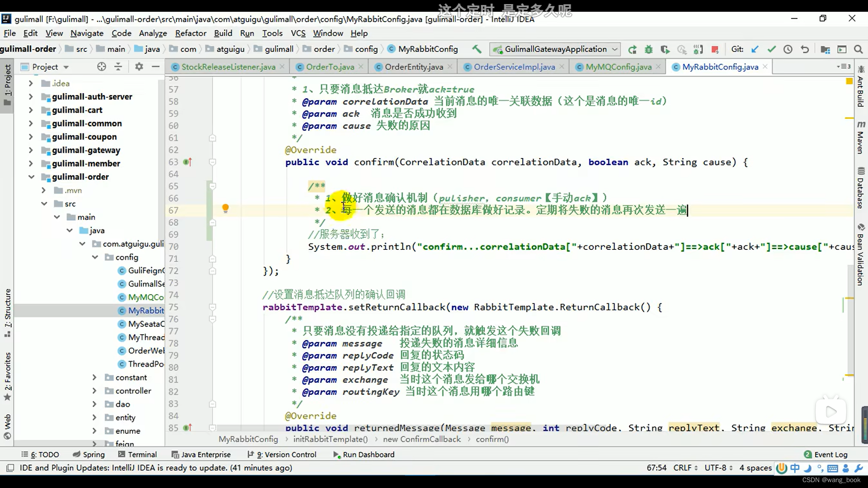Click override gutter icon on line 63

(188, 162)
